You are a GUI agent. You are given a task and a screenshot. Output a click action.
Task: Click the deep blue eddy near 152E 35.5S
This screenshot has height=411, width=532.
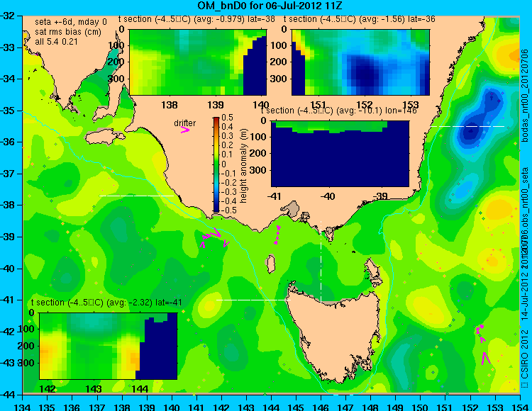pyautogui.click(x=471, y=130)
